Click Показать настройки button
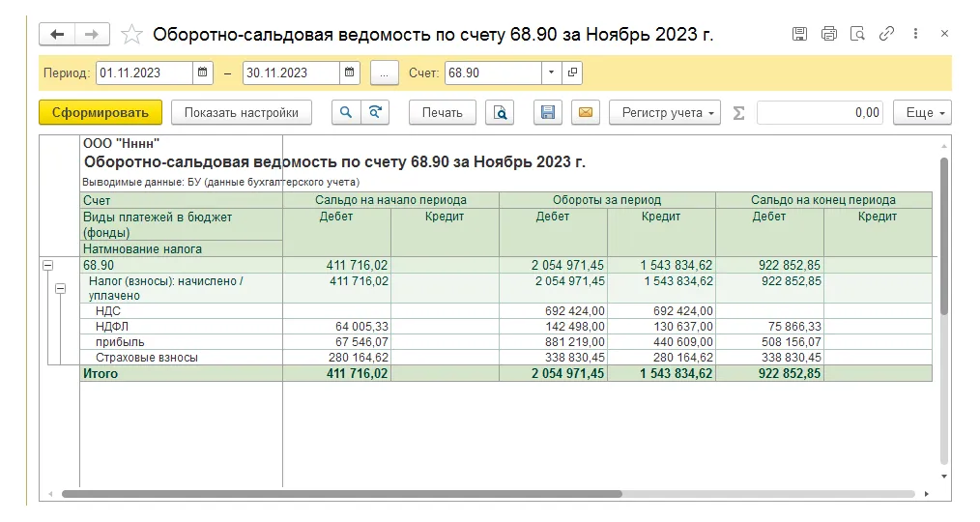 (x=242, y=113)
